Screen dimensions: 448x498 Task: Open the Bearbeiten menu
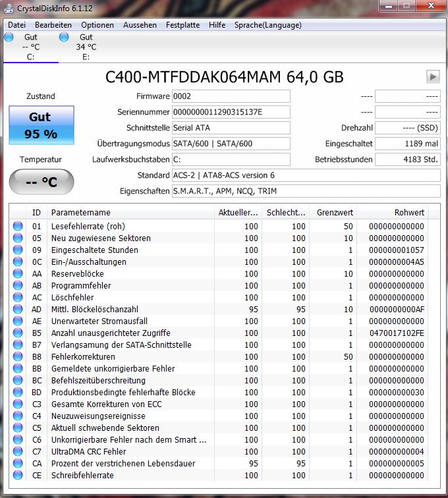click(53, 25)
